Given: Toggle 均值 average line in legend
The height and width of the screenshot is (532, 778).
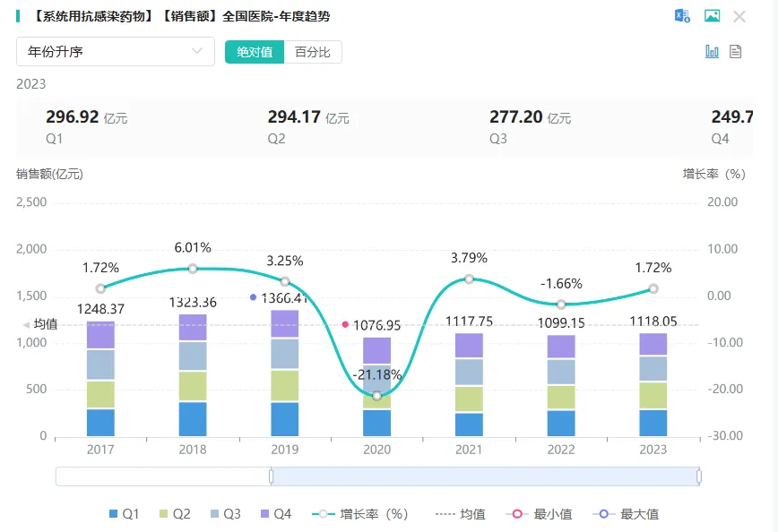Looking at the screenshot, I should click(460, 514).
